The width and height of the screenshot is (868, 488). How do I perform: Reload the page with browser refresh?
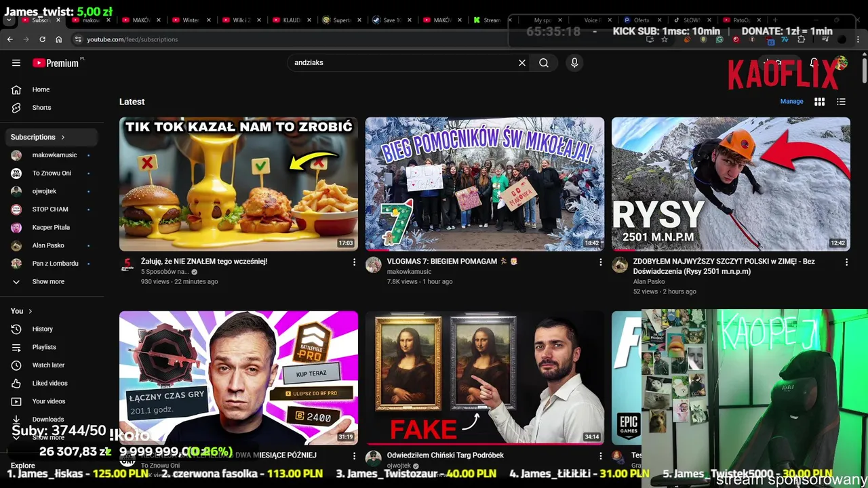coord(42,39)
